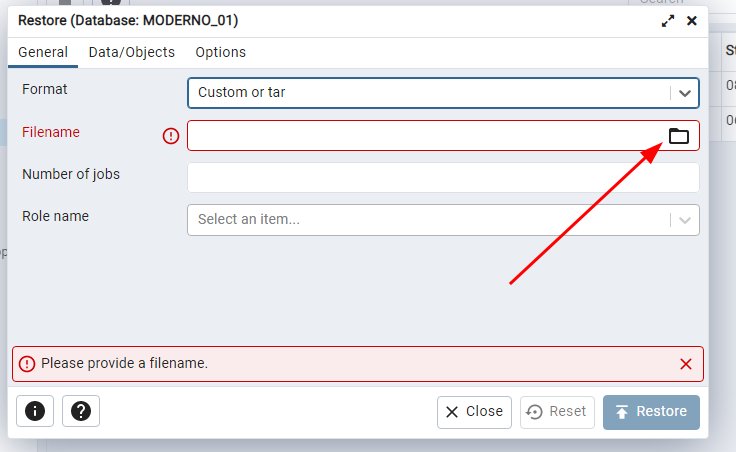736x452 pixels.
Task: Click error icon in the alert banner
Action: pyautogui.click(x=27, y=364)
